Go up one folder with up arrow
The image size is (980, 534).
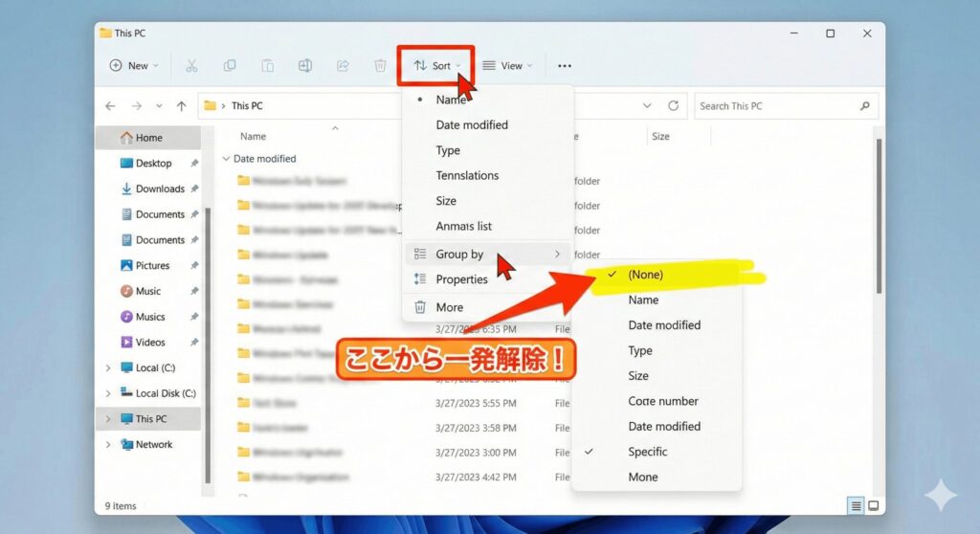[182, 106]
